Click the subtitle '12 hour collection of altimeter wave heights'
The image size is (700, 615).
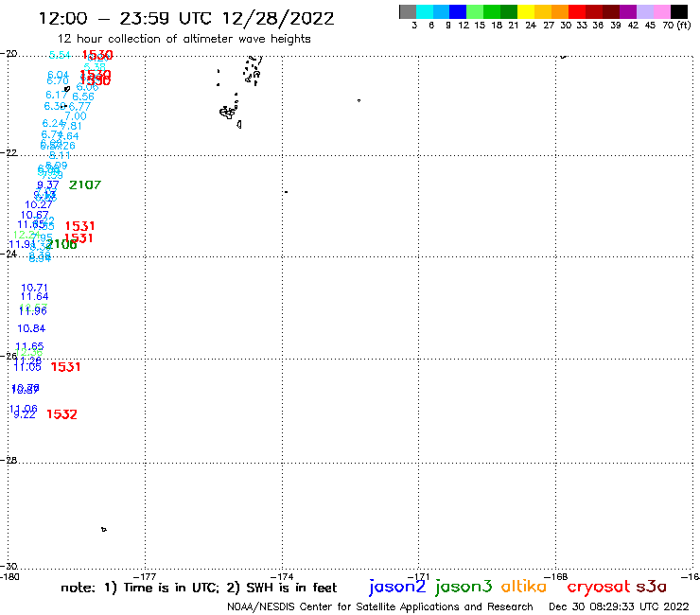tap(184, 39)
